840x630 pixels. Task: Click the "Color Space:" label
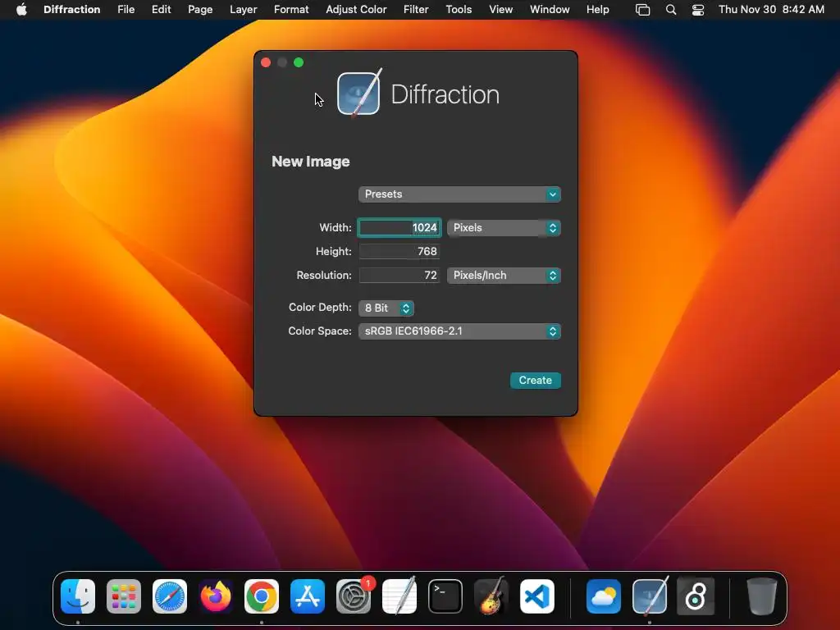coord(320,331)
